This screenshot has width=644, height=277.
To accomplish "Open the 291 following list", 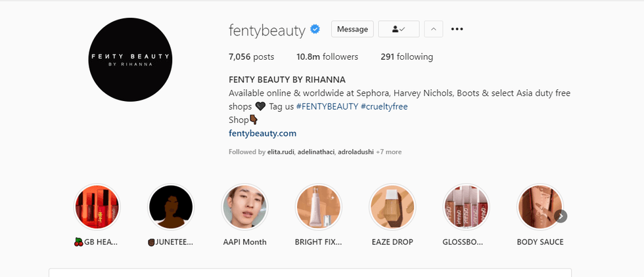I will pyautogui.click(x=406, y=56).
